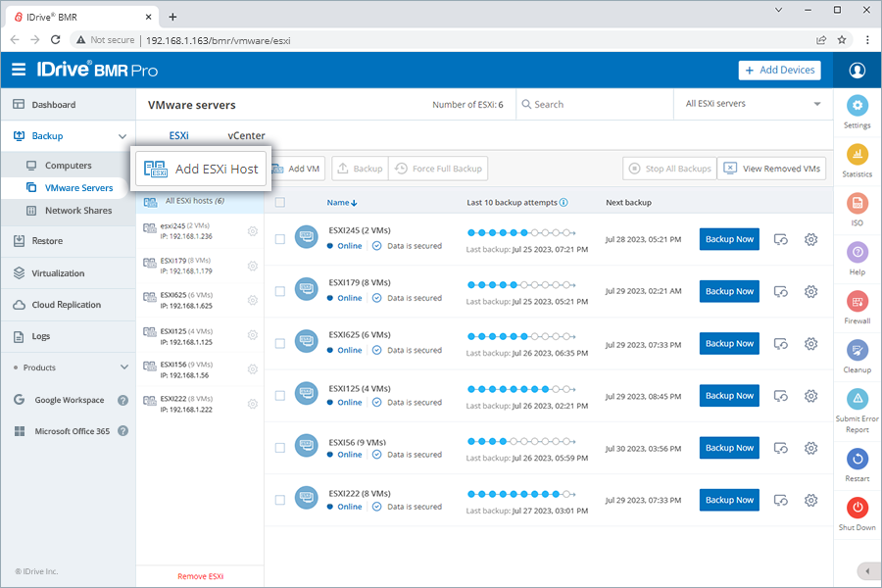Screen dimensions: 882x588
Task: Click the Remove ESXI link
Action: coord(200,576)
